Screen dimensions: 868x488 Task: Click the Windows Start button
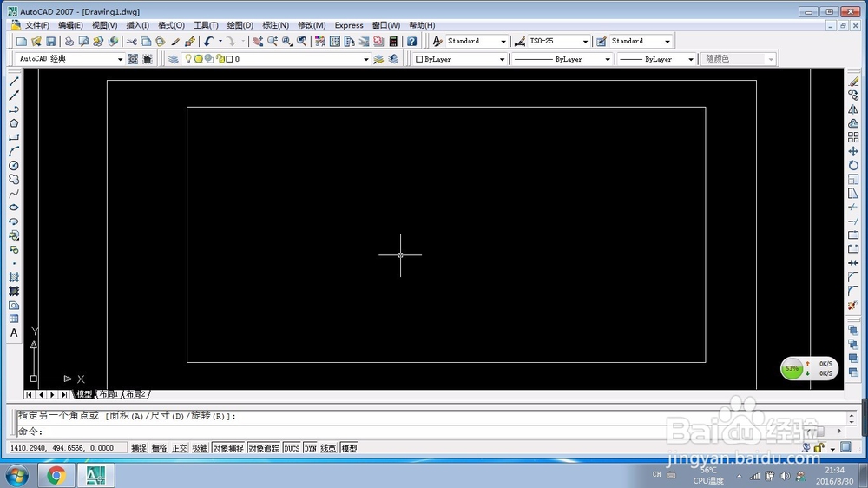pyautogui.click(x=16, y=476)
